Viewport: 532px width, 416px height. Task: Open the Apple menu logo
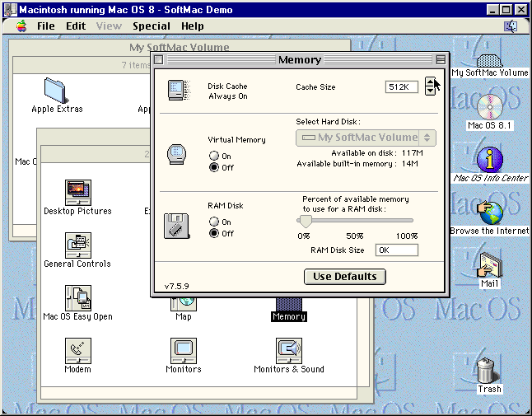point(21,26)
